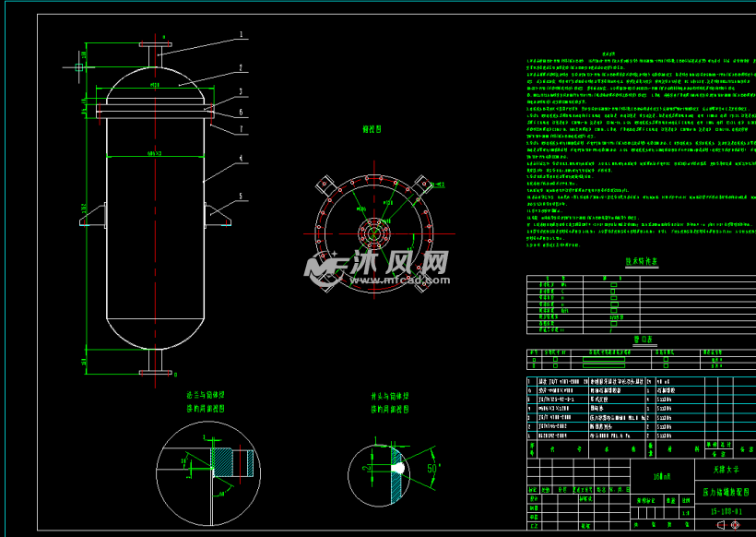
Task: Select the bottom nozzle flange in front view
Action: point(155,372)
